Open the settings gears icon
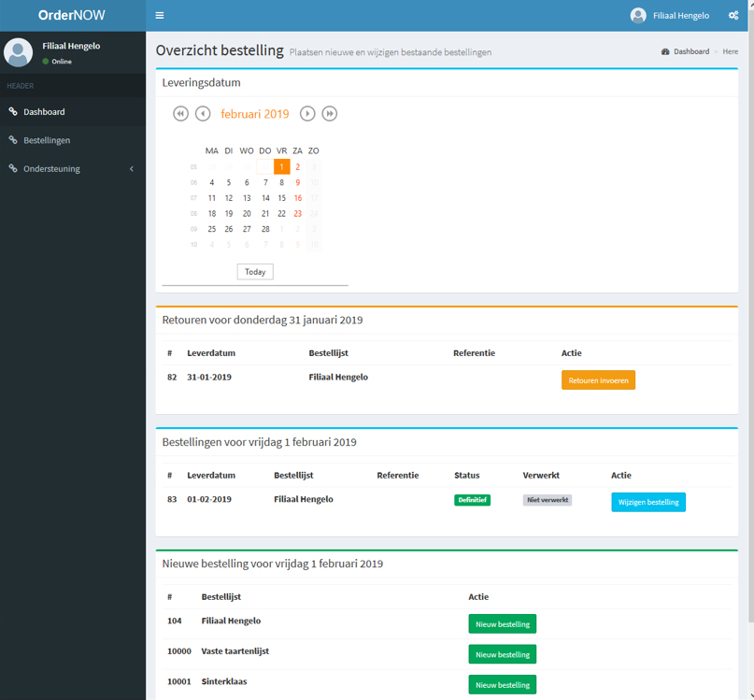Image resolution: width=754 pixels, height=700 pixels. pos(733,15)
